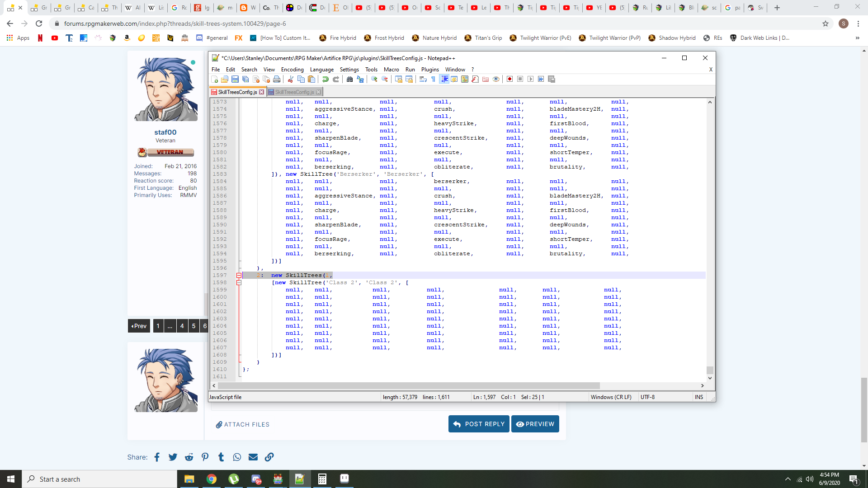This screenshot has height=488, width=868.
Task: Click the Zoom Out toolbar icon
Action: click(x=385, y=79)
